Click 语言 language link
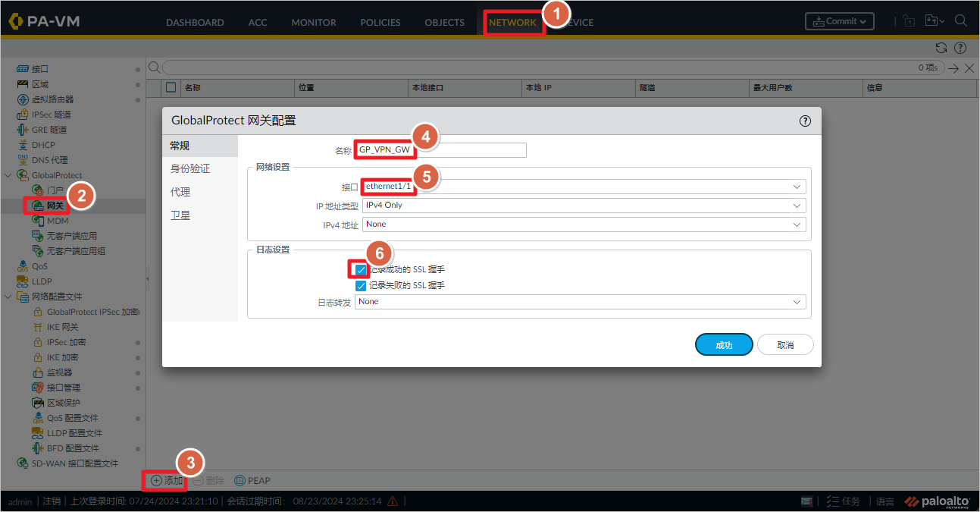The width and height of the screenshot is (980, 512). click(885, 501)
